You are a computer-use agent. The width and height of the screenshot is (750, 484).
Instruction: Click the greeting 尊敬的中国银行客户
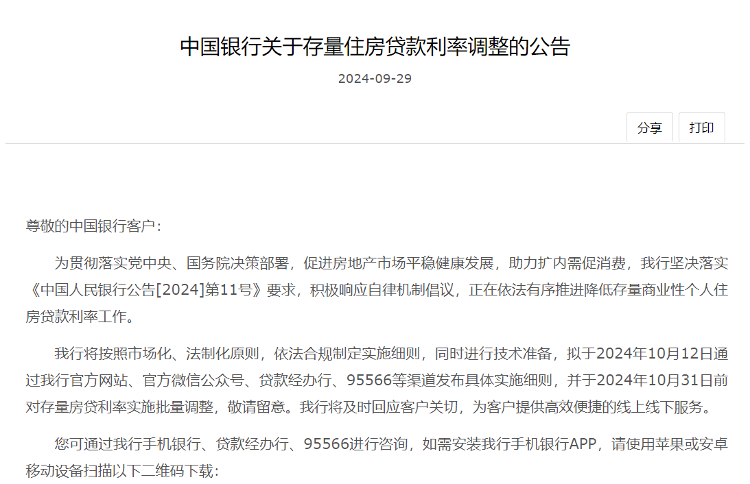[x=90, y=226]
